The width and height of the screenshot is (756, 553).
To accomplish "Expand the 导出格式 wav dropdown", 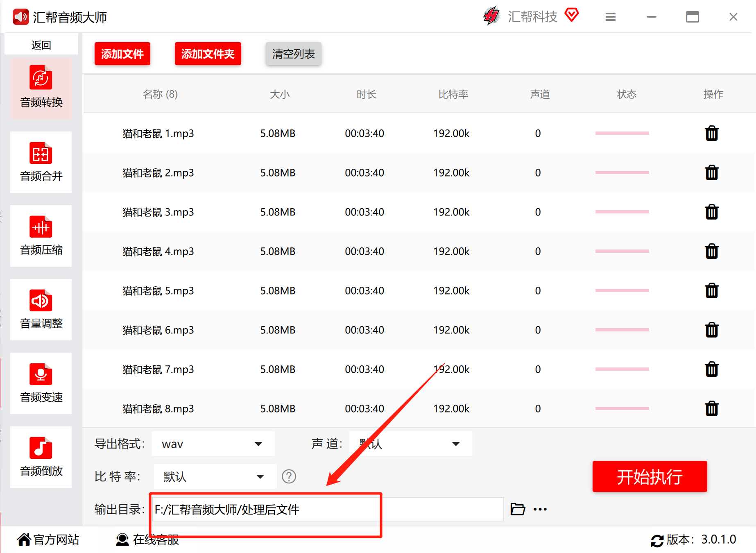I will tap(213, 444).
